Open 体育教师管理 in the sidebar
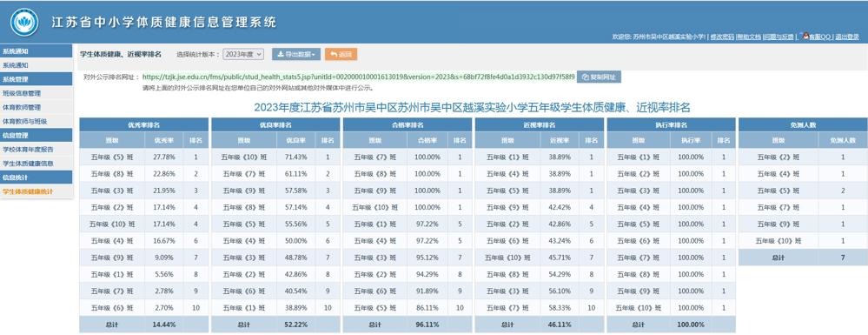Image resolution: width=868 pixels, height=335 pixels. coord(36,107)
